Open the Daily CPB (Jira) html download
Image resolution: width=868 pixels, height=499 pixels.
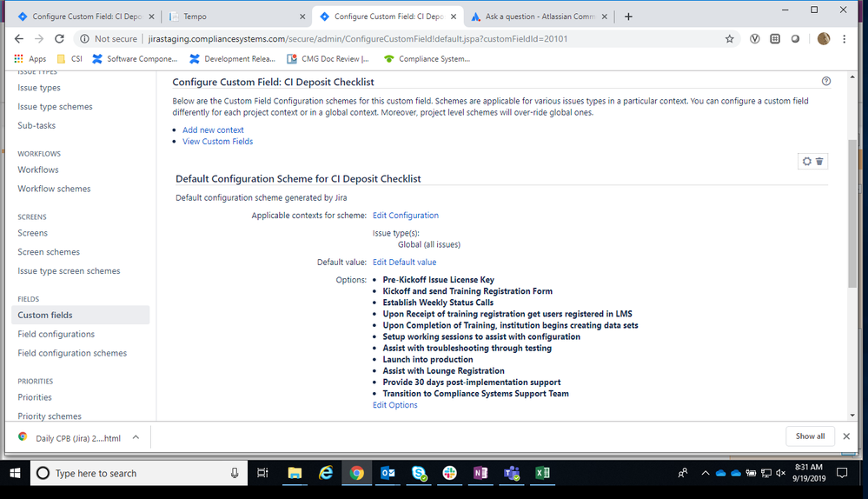pos(70,438)
